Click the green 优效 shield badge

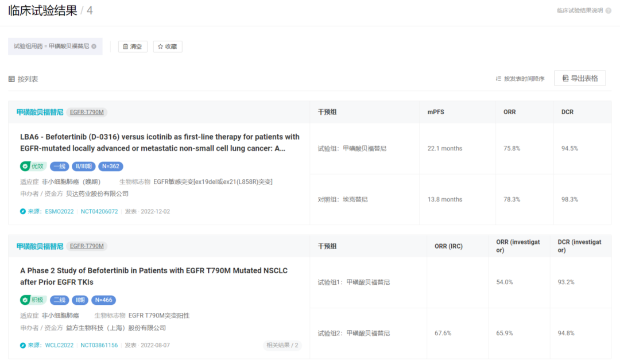click(x=33, y=166)
